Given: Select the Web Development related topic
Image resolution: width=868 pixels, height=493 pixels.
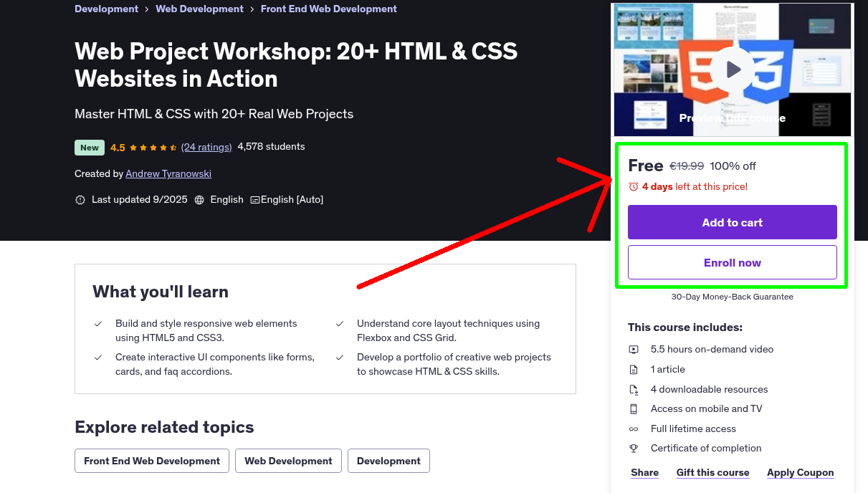Looking at the screenshot, I should pyautogui.click(x=288, y=461).
